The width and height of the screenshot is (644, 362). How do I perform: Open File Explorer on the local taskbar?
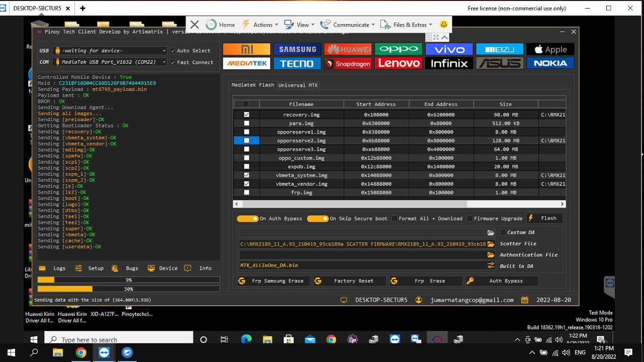pos(58,352)
